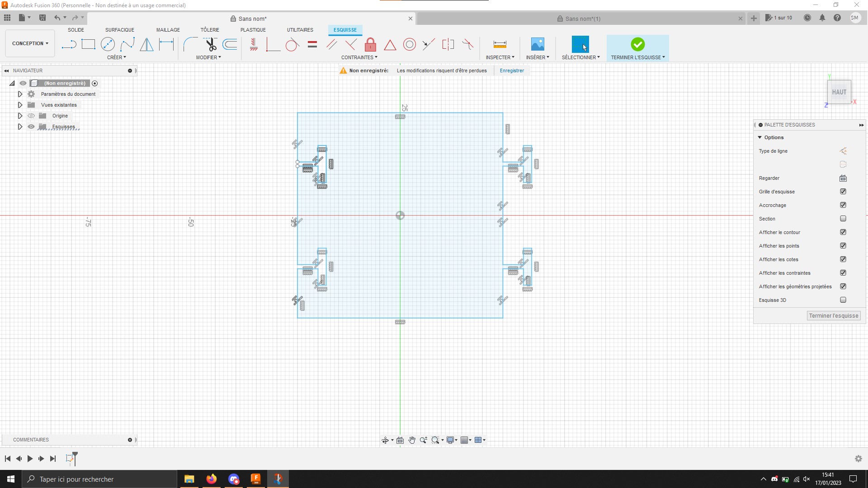This screenshot has height=488, width=868.
Task: Click the Insert image icon
Action: point(538,44)
